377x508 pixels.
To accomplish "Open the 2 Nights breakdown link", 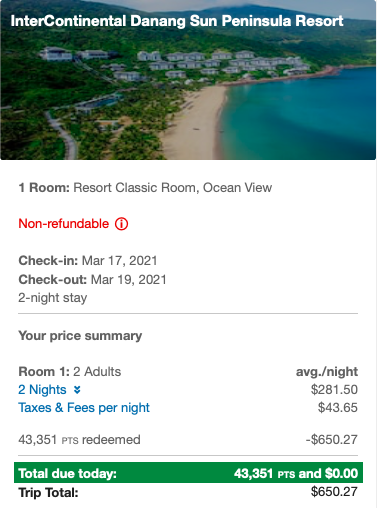I will point(42,389).
